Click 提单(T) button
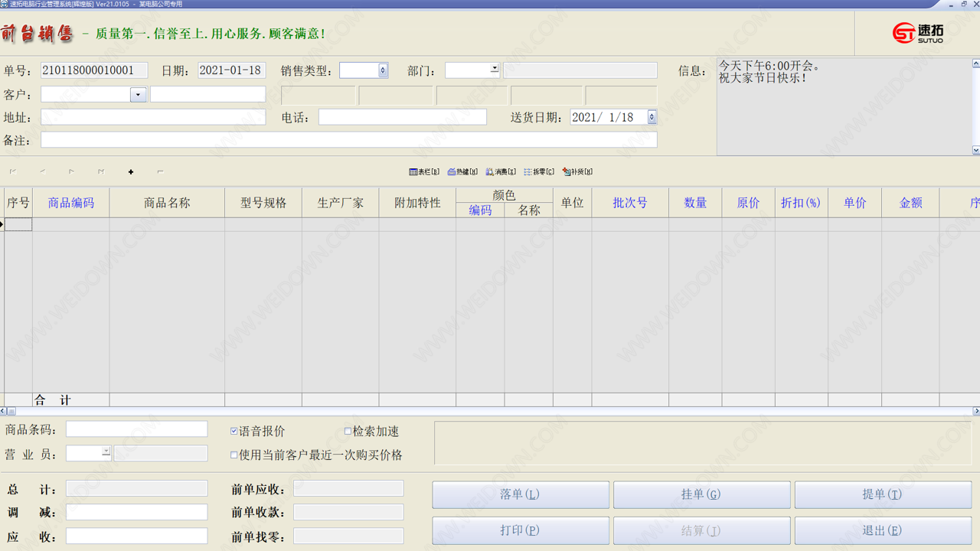980x551 pixels. point(883,494)
